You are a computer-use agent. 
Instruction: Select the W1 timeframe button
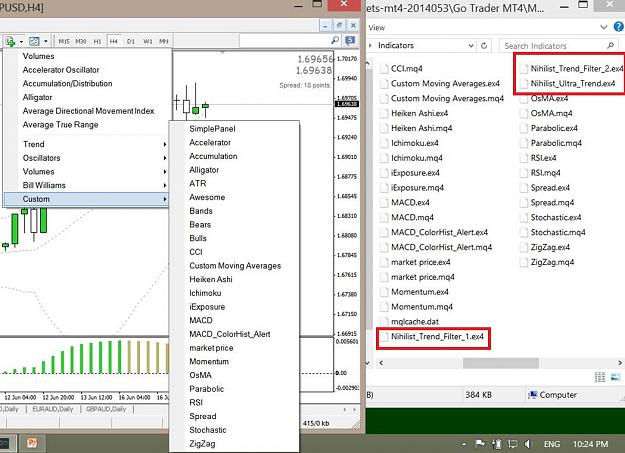pos(147,41)
